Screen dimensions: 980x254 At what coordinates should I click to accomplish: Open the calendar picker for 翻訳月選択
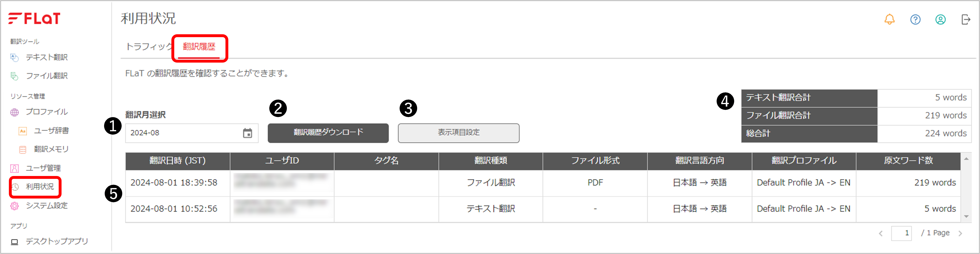point(247,133)
